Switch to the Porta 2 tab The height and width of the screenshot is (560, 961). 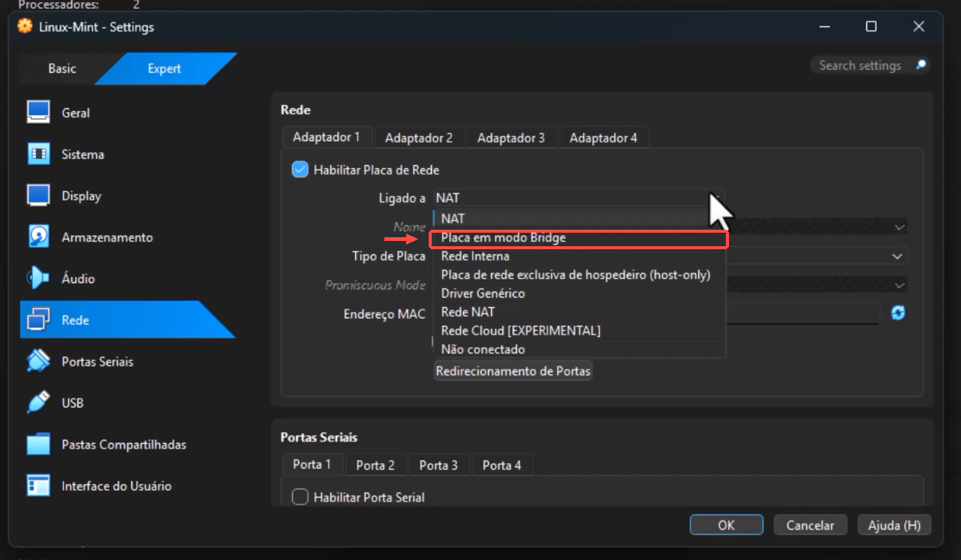[x=375, y=465]
